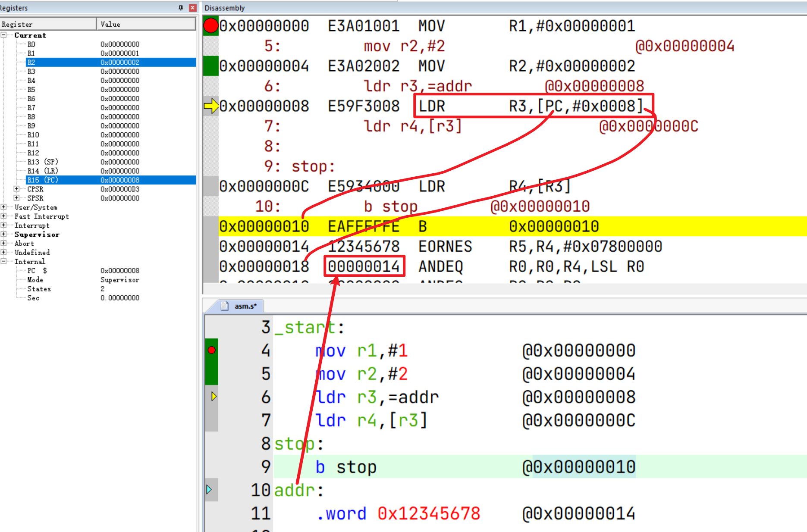Screen dimensions: 807x532
Task: Click the yellow triangle marker on source line 6
Action: 214,397
